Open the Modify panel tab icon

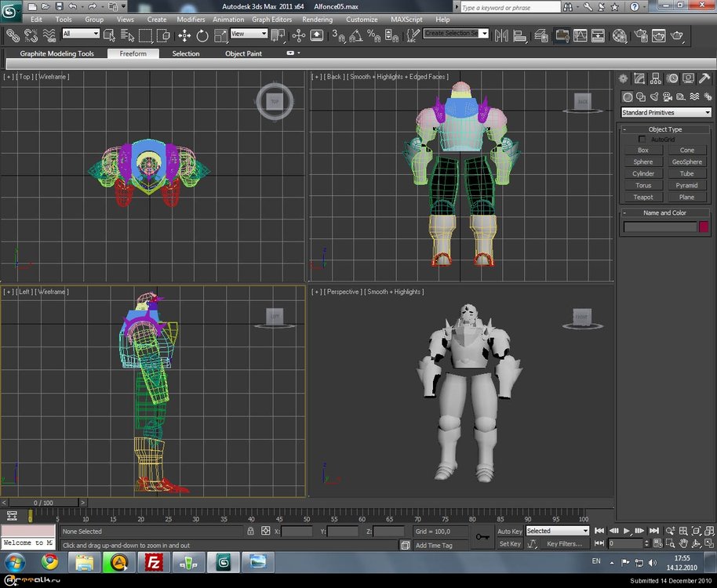click(639, 78)
